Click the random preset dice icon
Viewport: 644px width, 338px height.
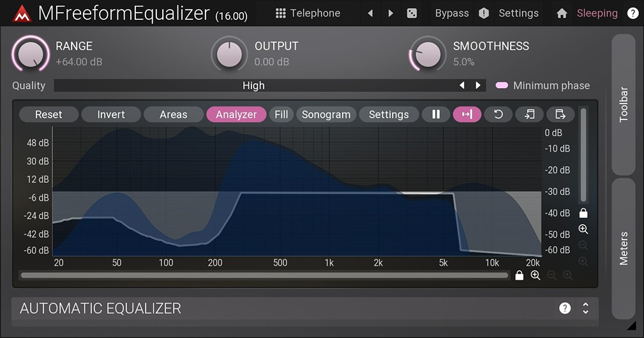(x=412, y=13)
